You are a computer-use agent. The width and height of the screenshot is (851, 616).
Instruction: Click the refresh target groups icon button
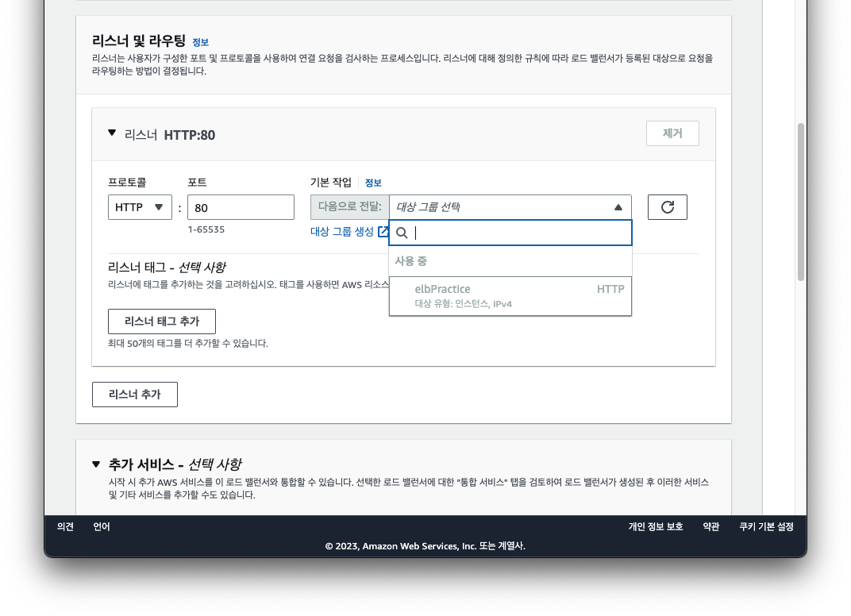[667, 206]
